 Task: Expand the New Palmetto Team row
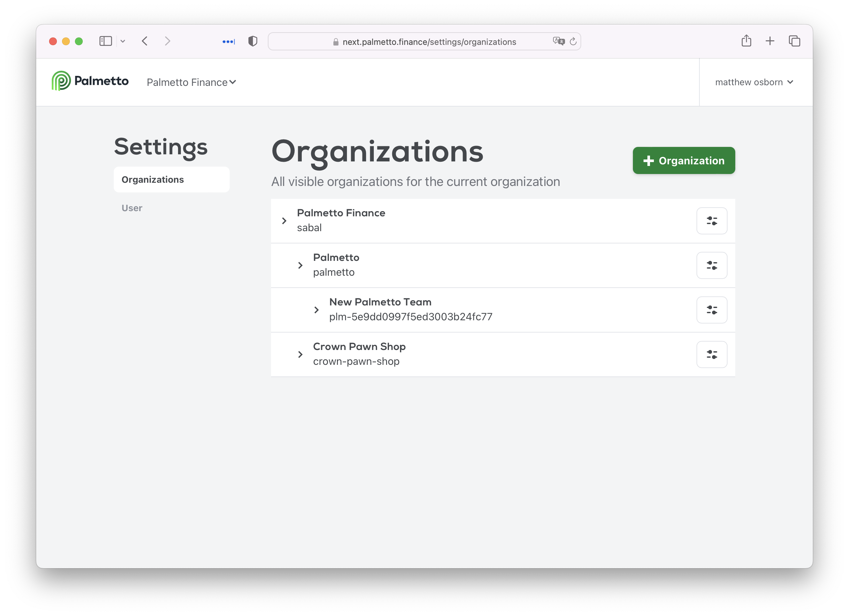pos(316,310)
